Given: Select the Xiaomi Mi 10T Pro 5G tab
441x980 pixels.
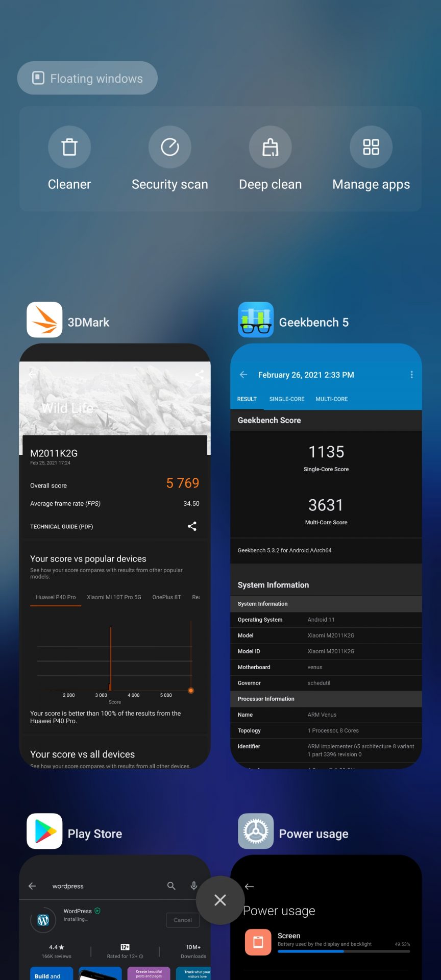Looking at the screenshot, I should 114,597.
